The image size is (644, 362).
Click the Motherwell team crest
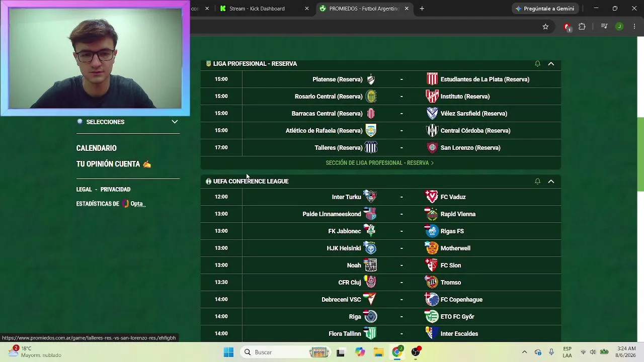[x=432, y=248]
